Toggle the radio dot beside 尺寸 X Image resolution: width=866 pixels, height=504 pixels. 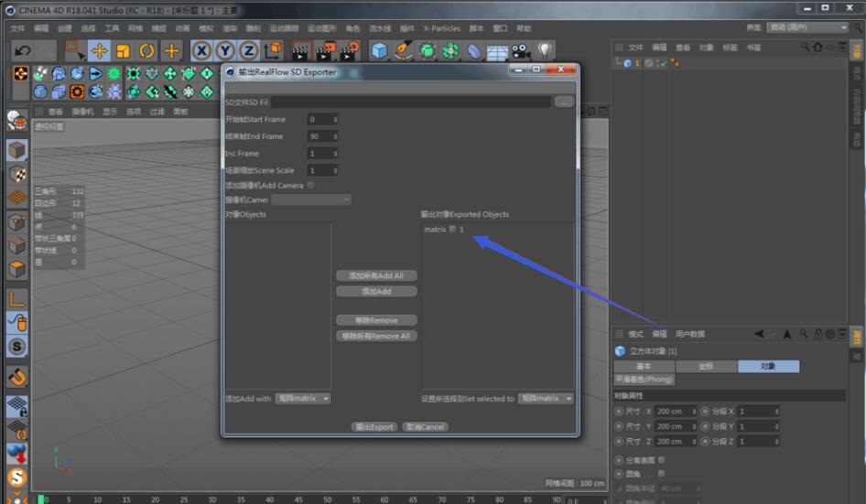619,412
